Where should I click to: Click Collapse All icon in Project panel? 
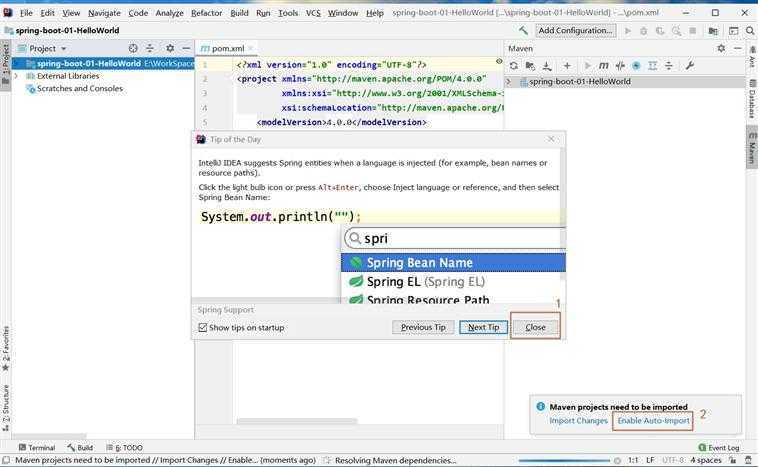[x=150, y=48]
